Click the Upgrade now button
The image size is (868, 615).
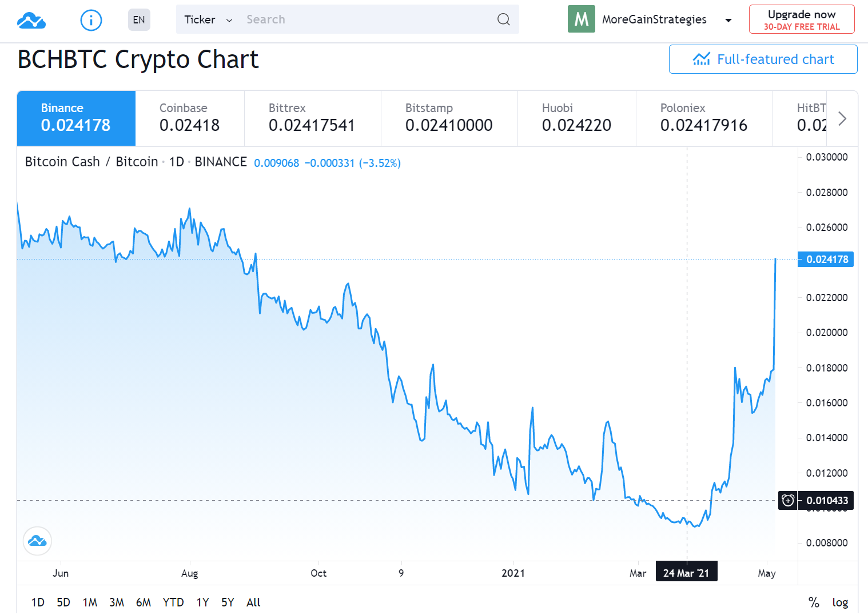point(802,19)
